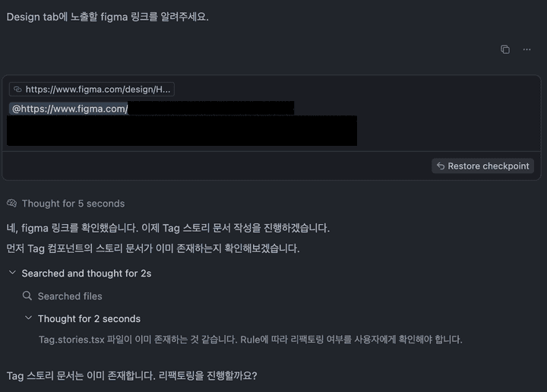The image size is (547, 392).
Task: Collapse the Thought for 2 seconds section
Action: point(29,318)
